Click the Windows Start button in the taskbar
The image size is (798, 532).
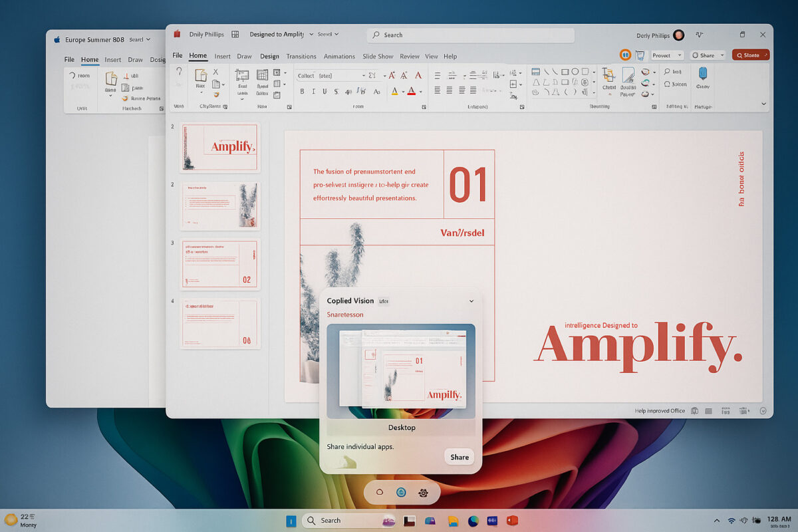[x=291, y=521]
